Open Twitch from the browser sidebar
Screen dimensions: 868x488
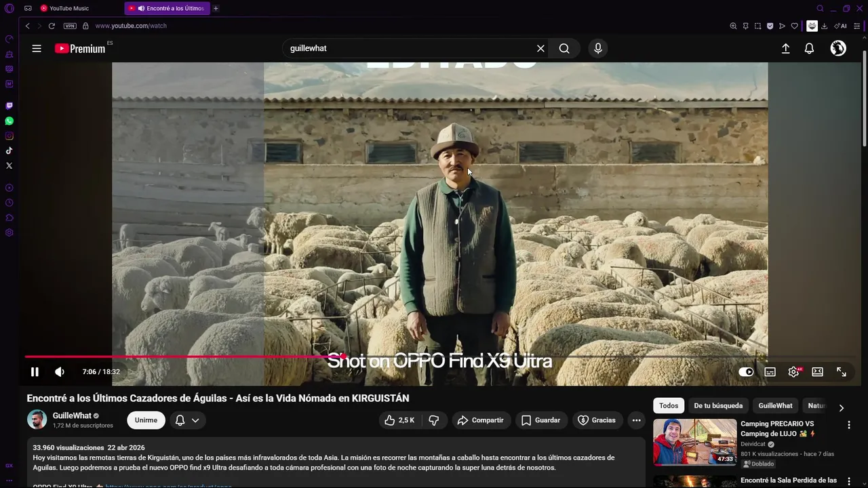tap(9, 106)
